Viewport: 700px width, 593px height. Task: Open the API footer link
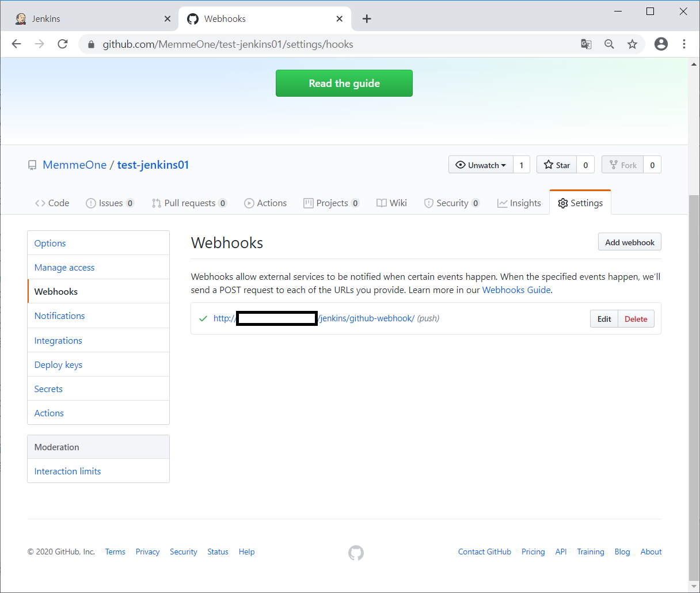click(561, 552)
